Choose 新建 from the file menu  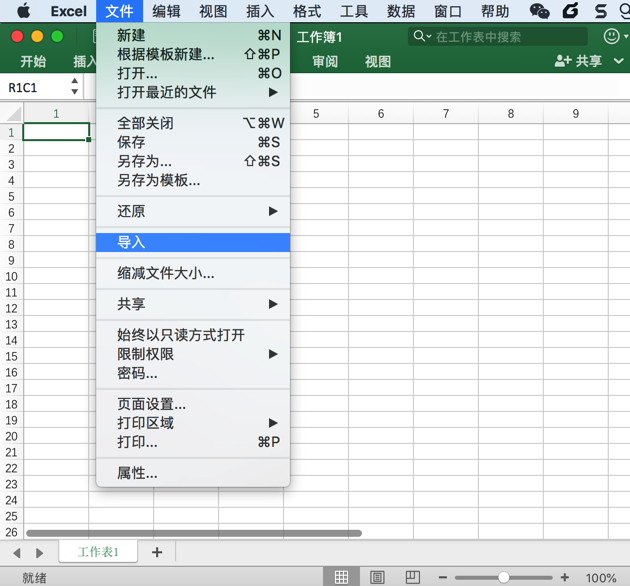pyautogui.click(x=193, y=35)
